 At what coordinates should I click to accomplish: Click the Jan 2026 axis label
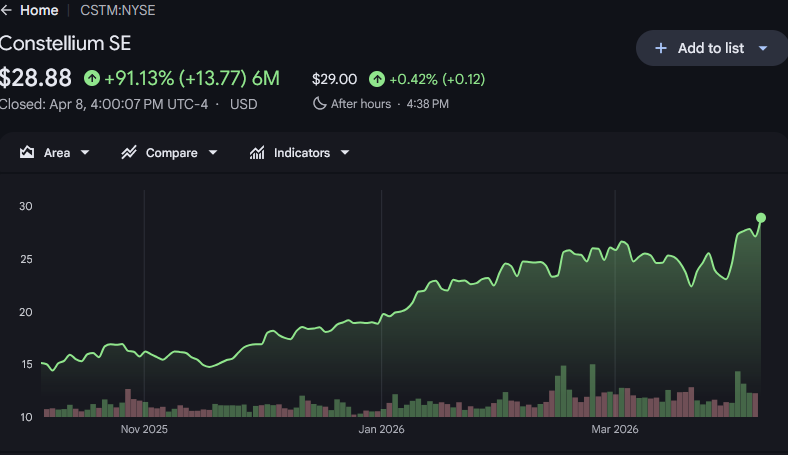tap(381, 429)
